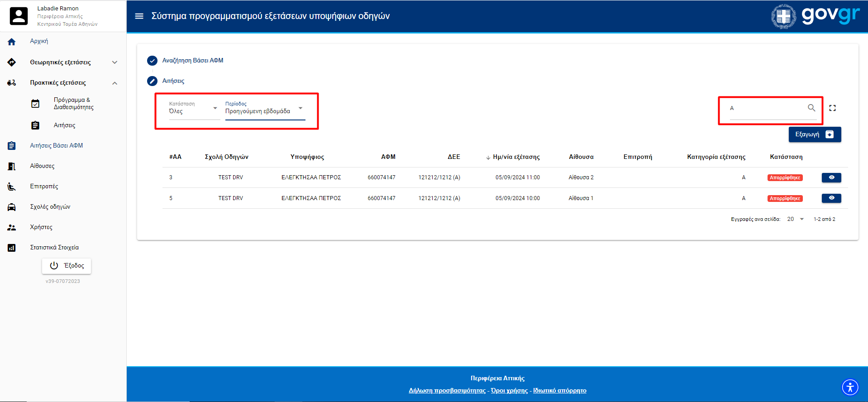Open Όροι χρήσης footer link
Image resolution: width=868 pixels, height=402 pixels.
pos(509,391)
